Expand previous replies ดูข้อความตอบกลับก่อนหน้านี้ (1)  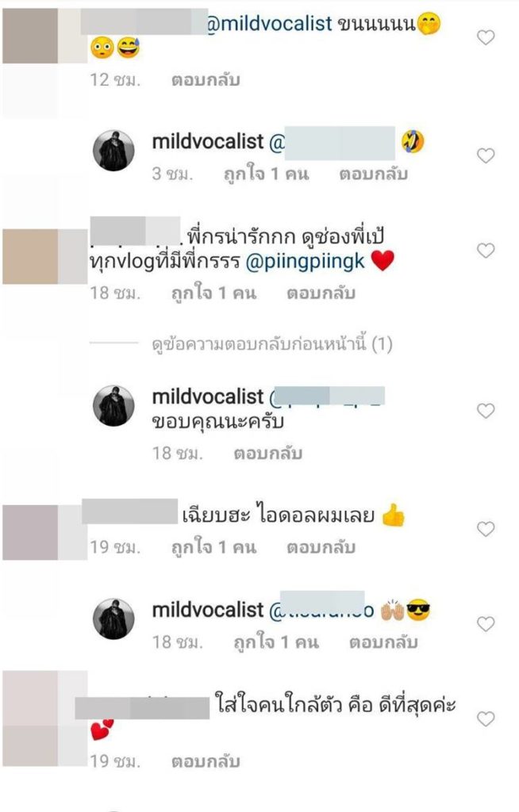click(272, 344)
